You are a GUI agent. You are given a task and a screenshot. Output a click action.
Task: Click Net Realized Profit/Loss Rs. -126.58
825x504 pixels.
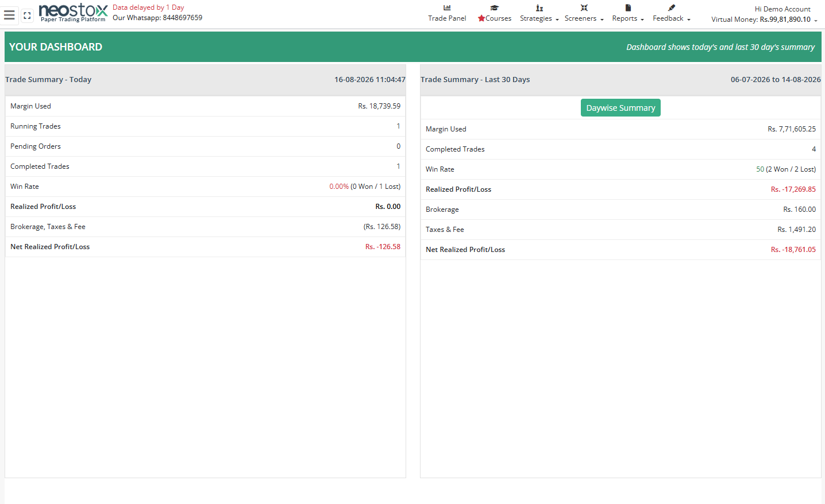(x=383, y=247)
